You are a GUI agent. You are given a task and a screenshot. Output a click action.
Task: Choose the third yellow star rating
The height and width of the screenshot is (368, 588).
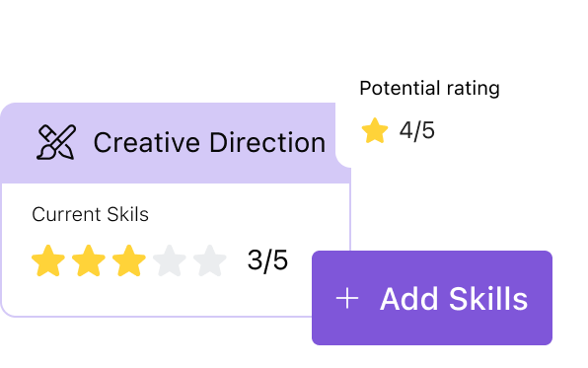[x=129, y=260]
